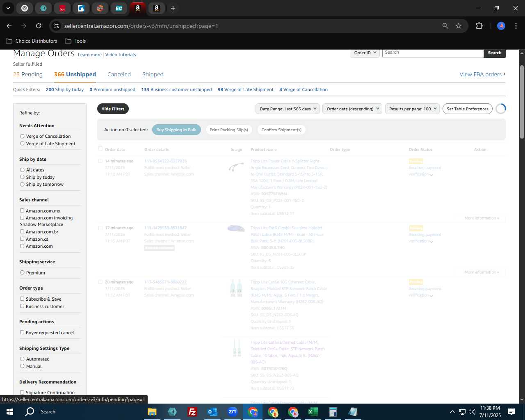Expand status details for order 111-0534322-3337038

click(431, 175)
